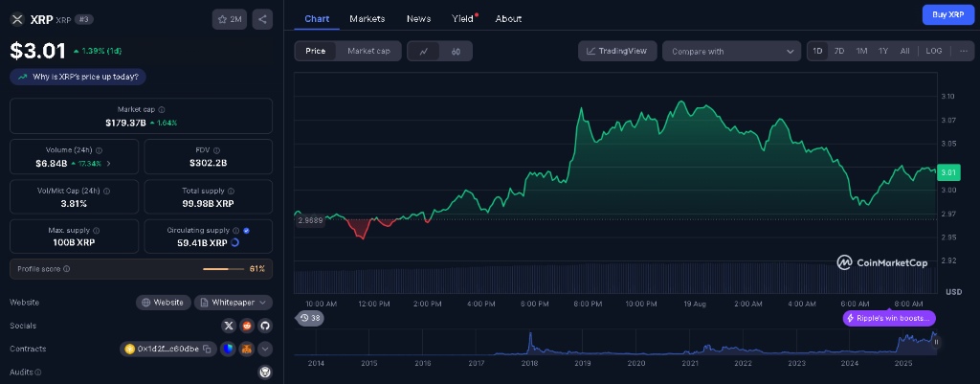The height and width of the screenshot is (384, 980).
Task: Open GitHub social icon
Action: click(x=264, y=326)
